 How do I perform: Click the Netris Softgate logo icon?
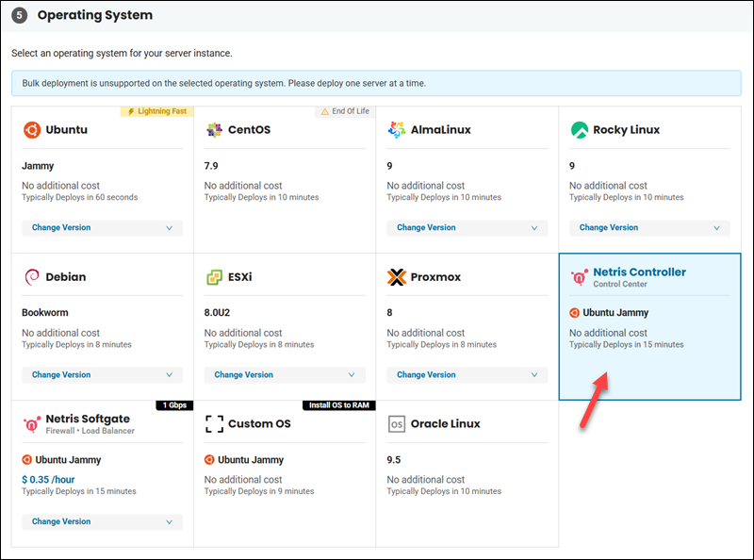[32, 424]
